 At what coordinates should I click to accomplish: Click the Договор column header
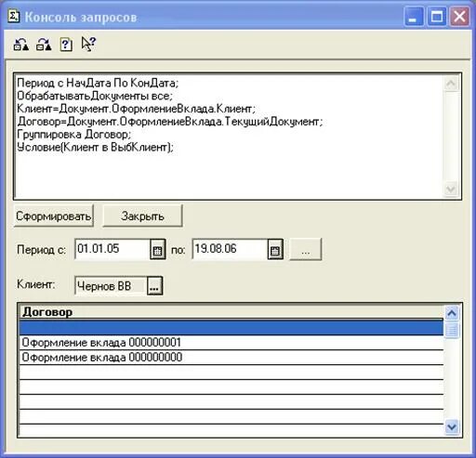(231, 312)
